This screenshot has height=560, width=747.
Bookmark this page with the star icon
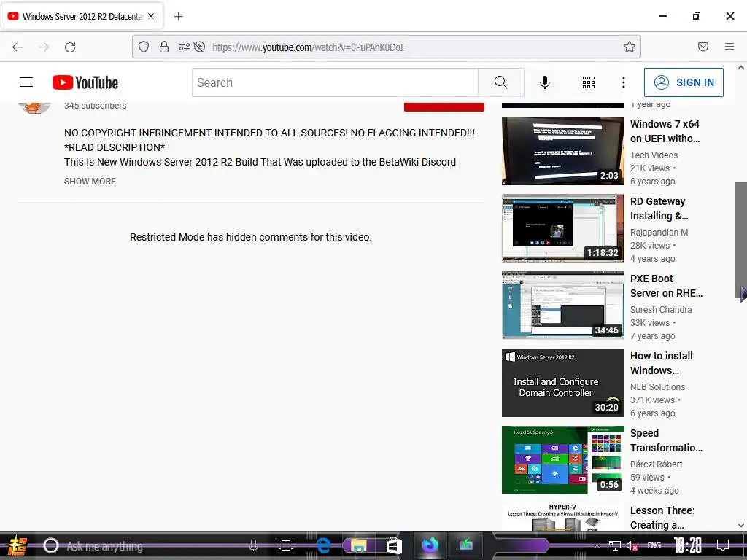pyautogui.click(x=630, y=47)
